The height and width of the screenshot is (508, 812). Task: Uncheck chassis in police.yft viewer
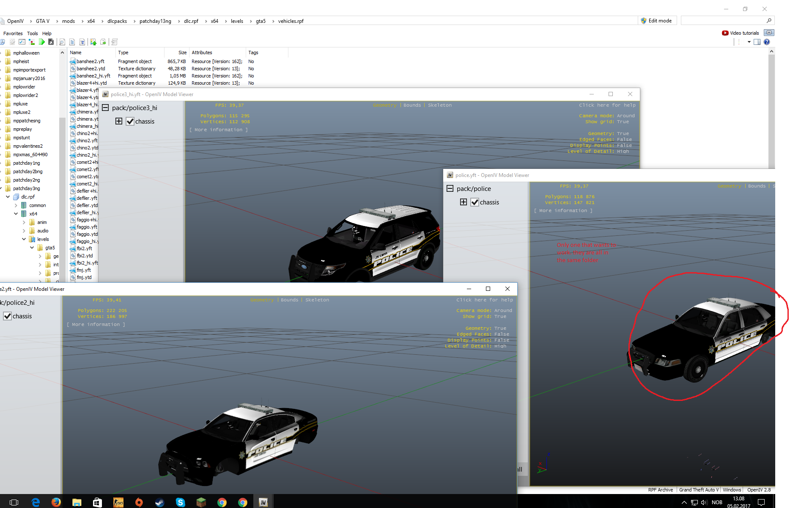[475, 202]
